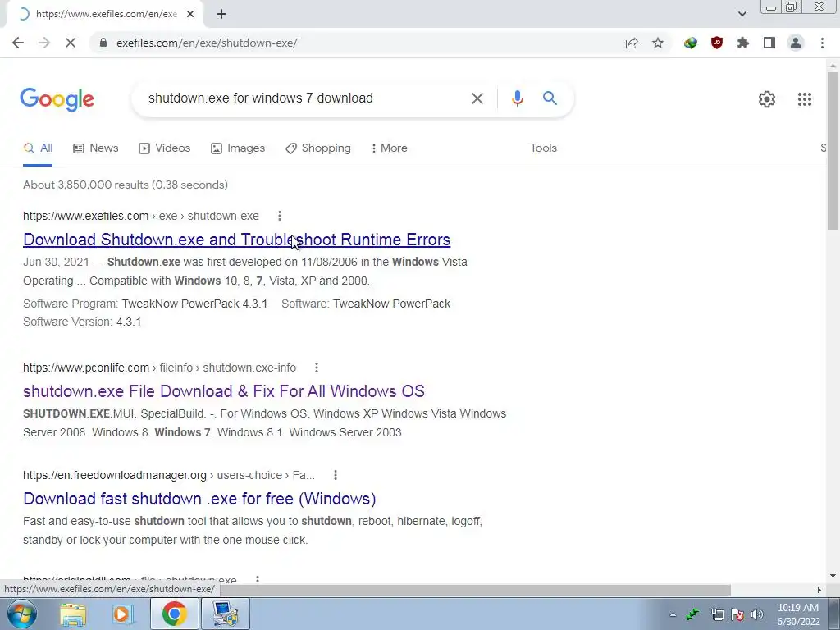Toggle the browser side panel icon
Viewport: 840px width, 630px height.
click(x=769, y=43)
